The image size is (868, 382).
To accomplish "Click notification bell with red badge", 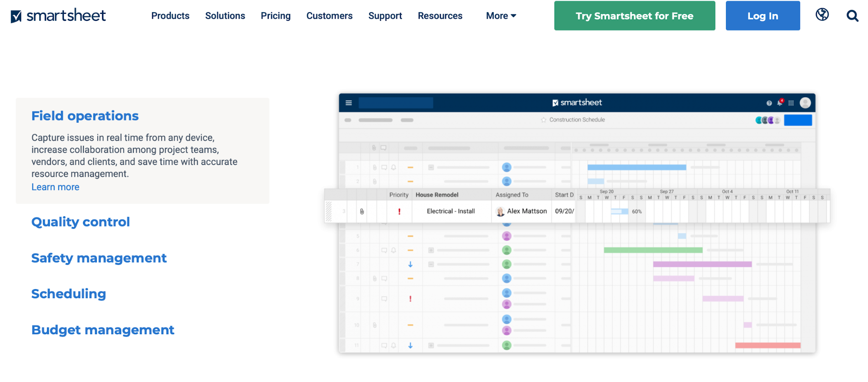I will coord(780,102).
